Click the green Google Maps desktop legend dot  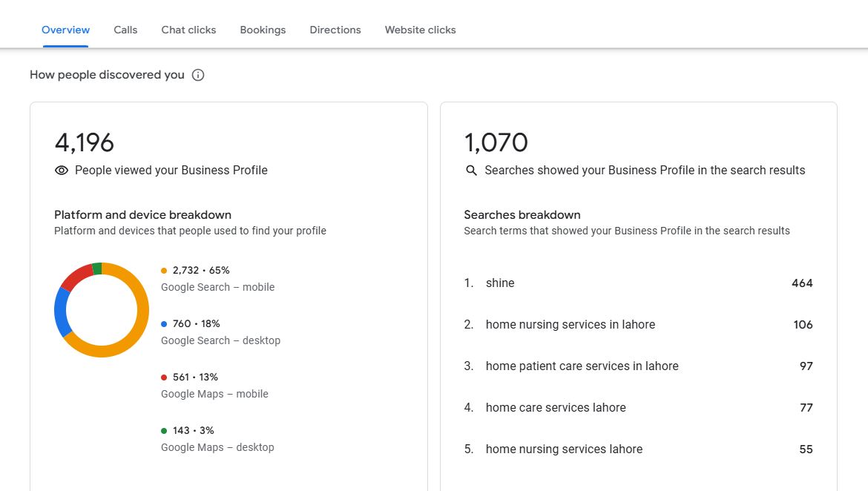click(164, 431)
